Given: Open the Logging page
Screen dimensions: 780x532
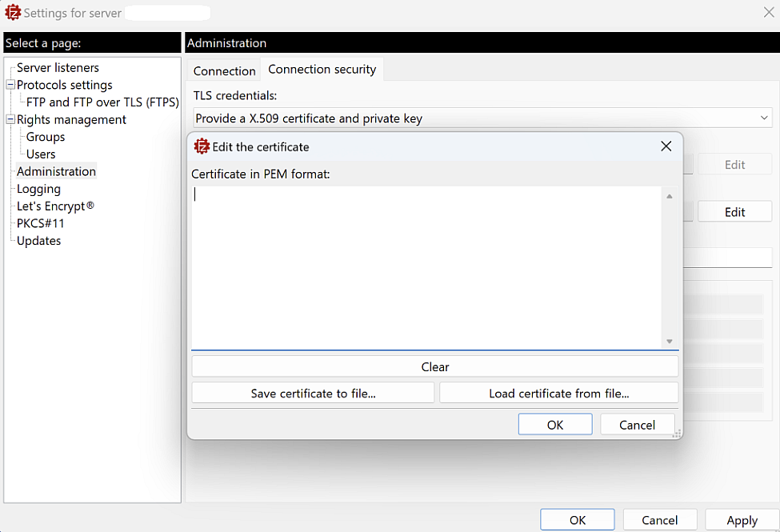Looking at the screenshot, I should (x=38, y=189).
